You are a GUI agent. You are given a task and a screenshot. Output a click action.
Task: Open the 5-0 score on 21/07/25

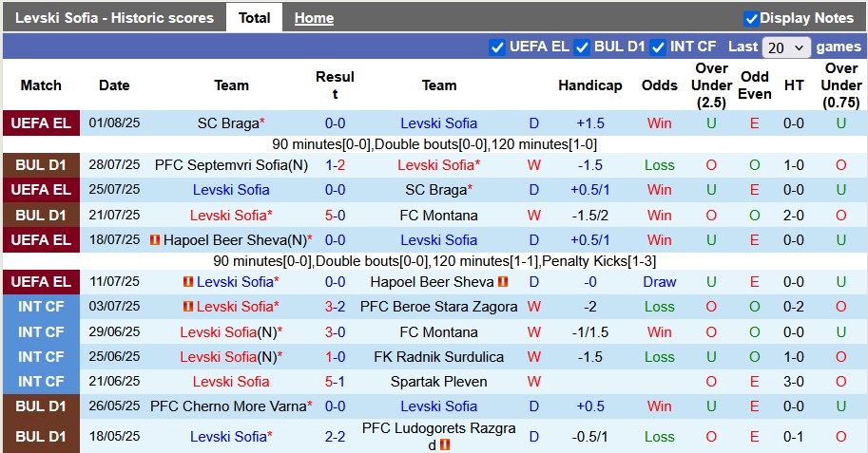[x=335, y=216]
